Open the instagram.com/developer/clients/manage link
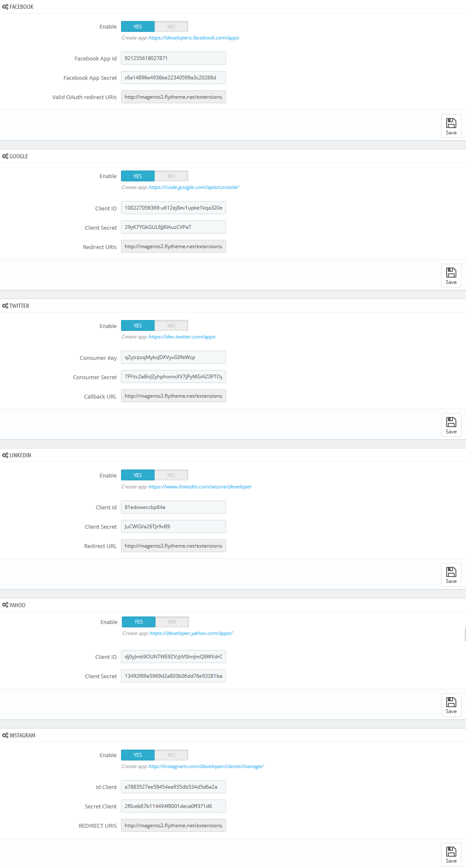The width and height of the screenshot is (466, 868). (206, 766)
